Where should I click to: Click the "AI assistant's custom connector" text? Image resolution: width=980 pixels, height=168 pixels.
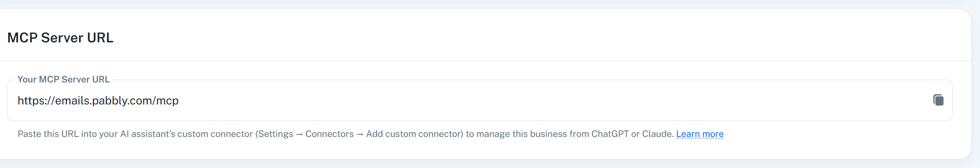click(186, 134)
